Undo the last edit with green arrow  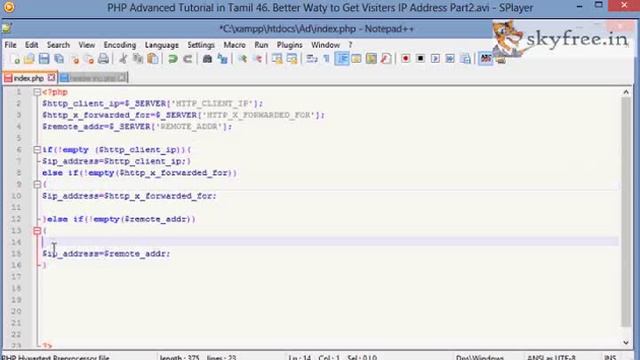tap(173, 59)
